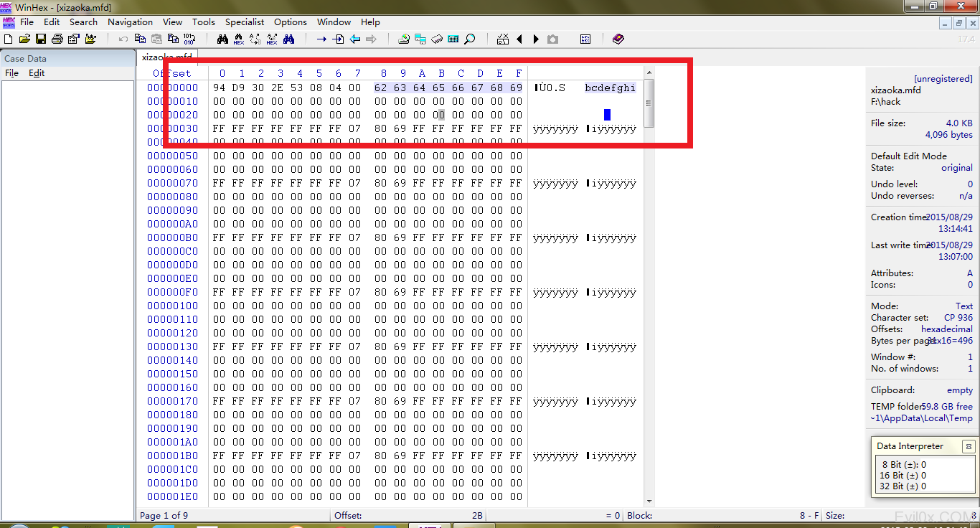Viewport: 980px width, 528px height.
Task: Click the Modify Data 101/010 icon
Action: (189, 39)
